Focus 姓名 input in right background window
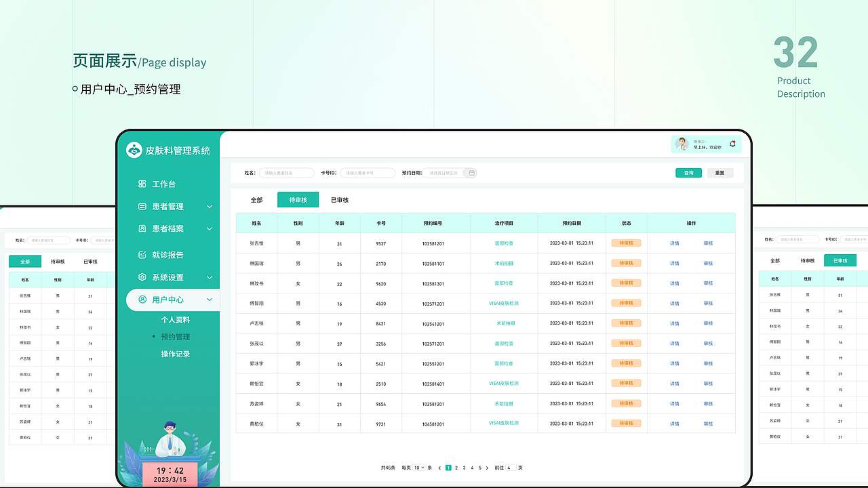Viewport: 868px width, 488px height. [x=798, y=239]
